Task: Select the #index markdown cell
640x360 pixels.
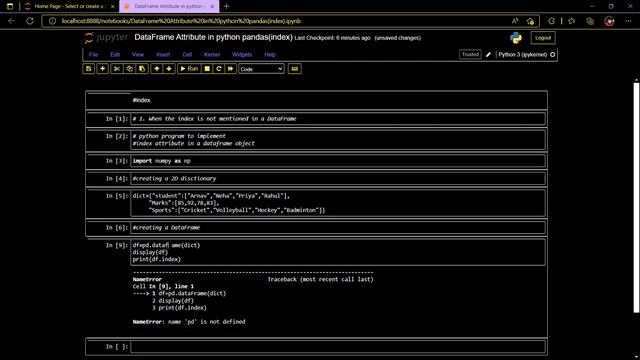Action: tap(316, 100)
